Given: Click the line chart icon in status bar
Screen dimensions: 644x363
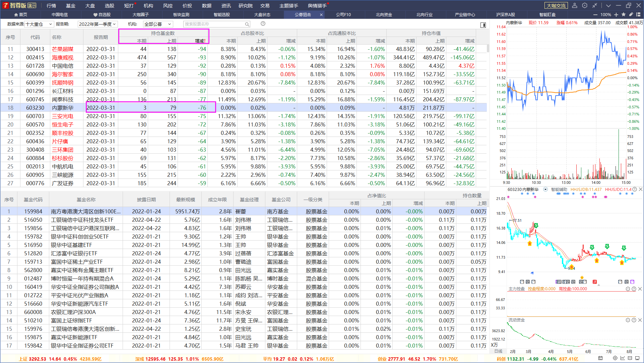Looking at the screenshot, I should pos(622,358).
